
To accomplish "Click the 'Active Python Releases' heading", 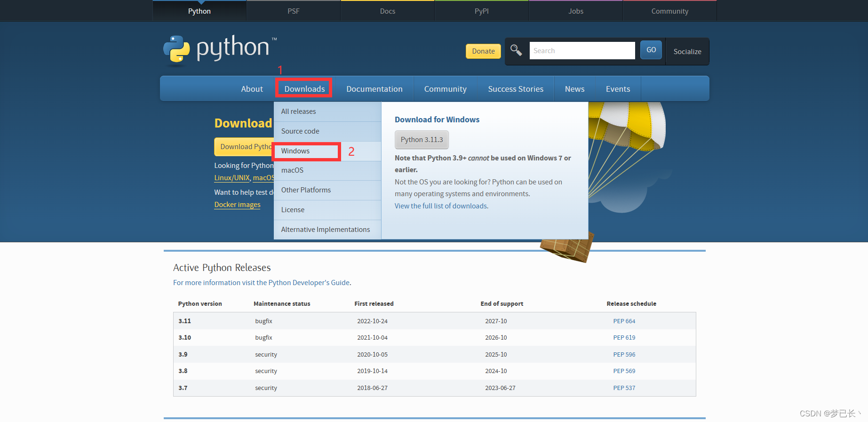I will click(x=222, y=268).
